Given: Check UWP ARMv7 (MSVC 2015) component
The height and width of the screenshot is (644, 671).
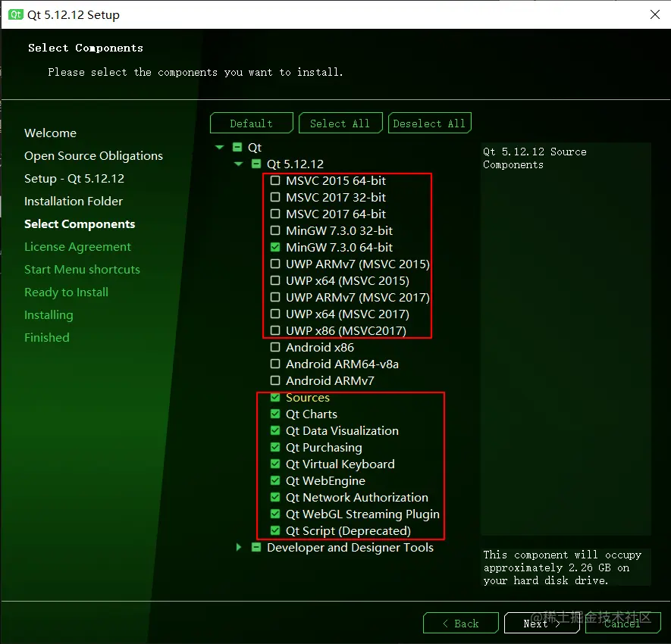Looking at the screenshot, I should pos(275,264).
